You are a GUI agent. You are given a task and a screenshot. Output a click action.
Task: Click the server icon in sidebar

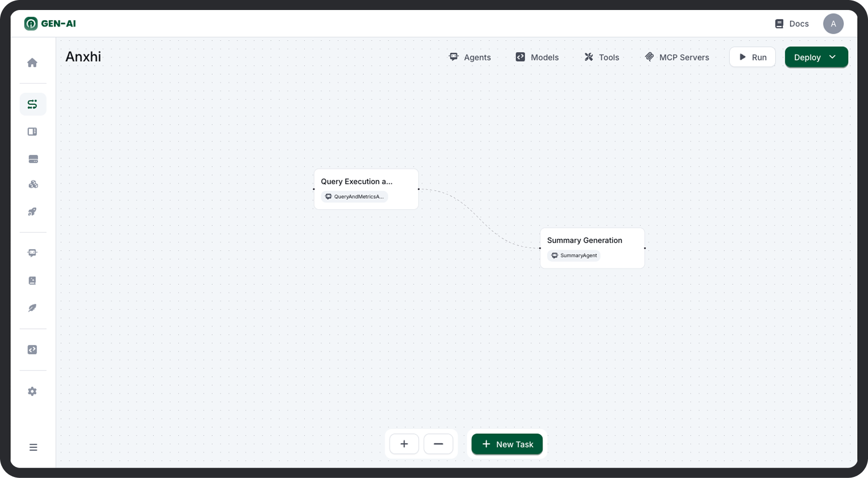[x=32, y=159]
